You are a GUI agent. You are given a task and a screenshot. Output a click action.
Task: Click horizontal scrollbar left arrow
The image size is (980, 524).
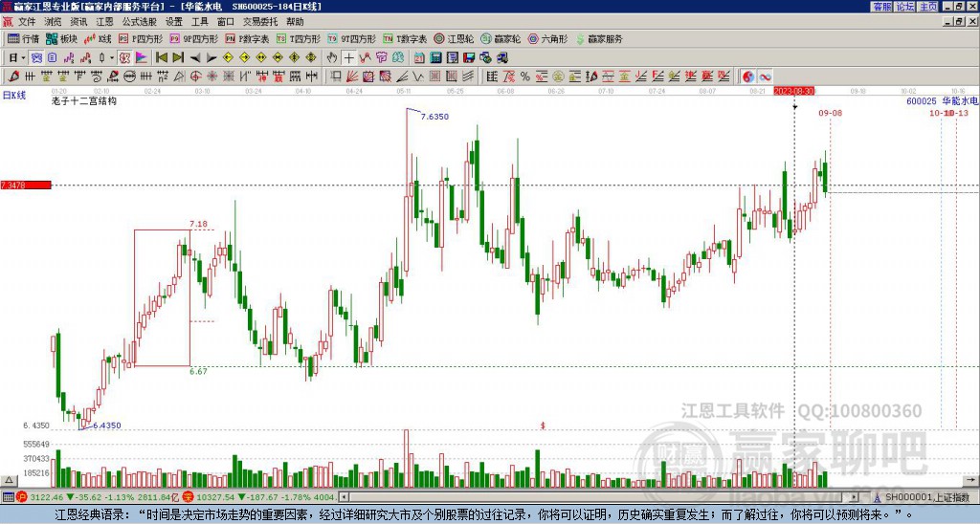click(x=344, y=497)
